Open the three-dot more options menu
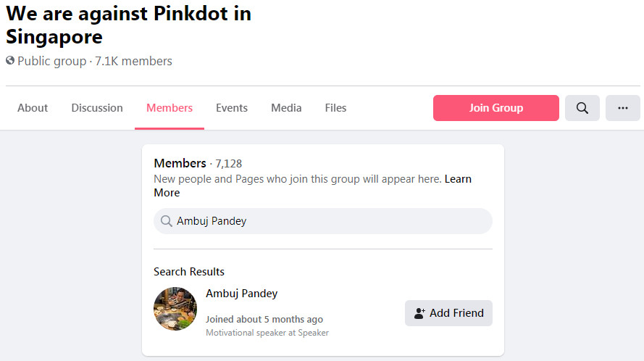Screen dimensions: 644x361 click(x=622, y=108)
